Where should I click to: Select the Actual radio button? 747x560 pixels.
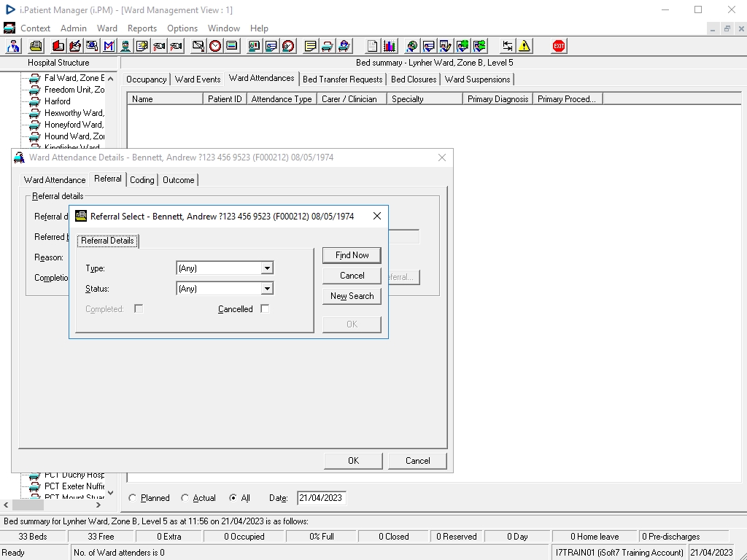click(x=185, y=498)
